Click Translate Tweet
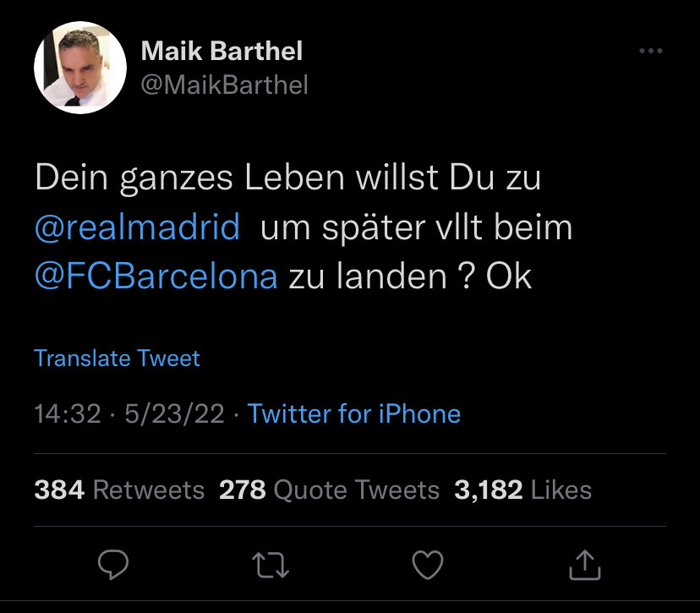 (117, 358)
